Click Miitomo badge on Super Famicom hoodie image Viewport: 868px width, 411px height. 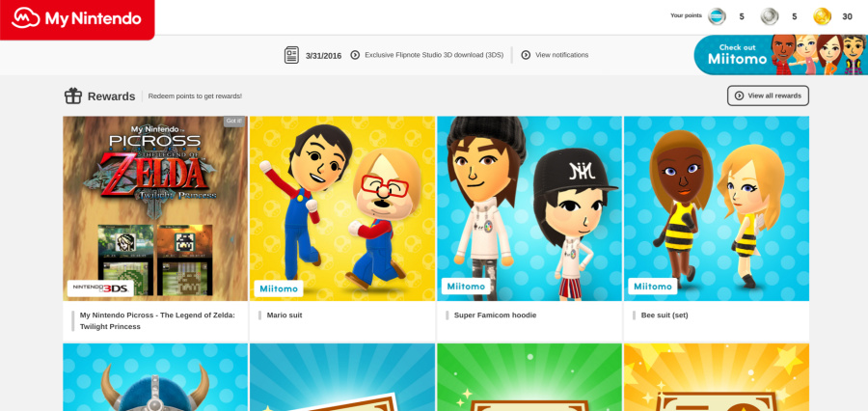(x=466, y=287)
